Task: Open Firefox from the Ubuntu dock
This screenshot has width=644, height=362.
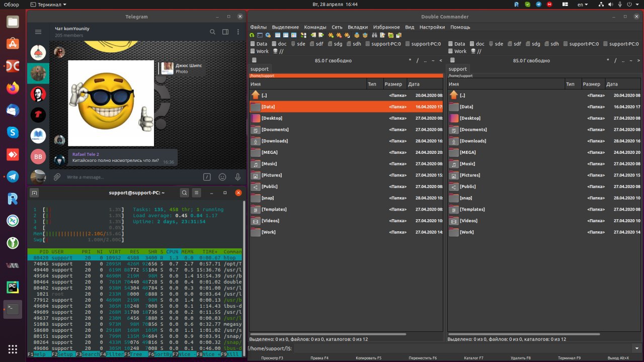Action: tap(13, 88)
